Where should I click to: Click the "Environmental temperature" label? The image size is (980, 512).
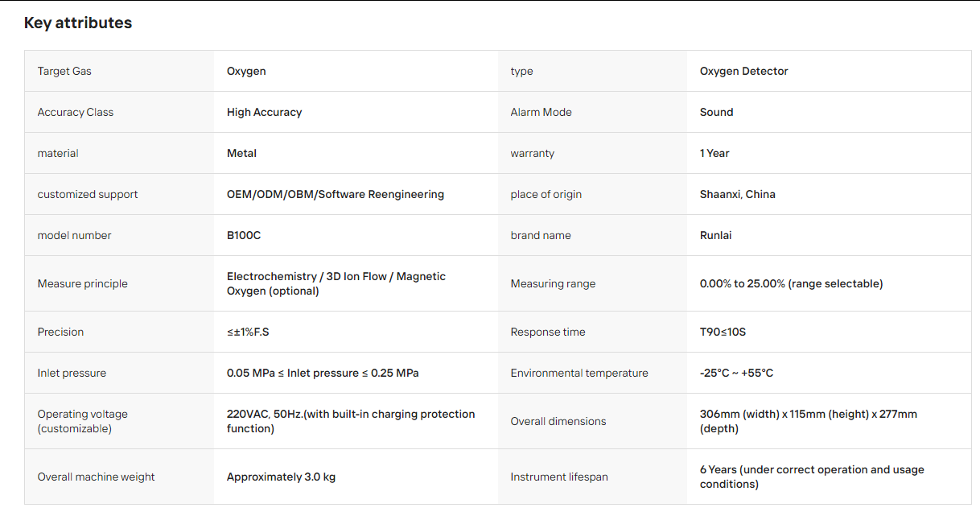click(x=579, y=373)
